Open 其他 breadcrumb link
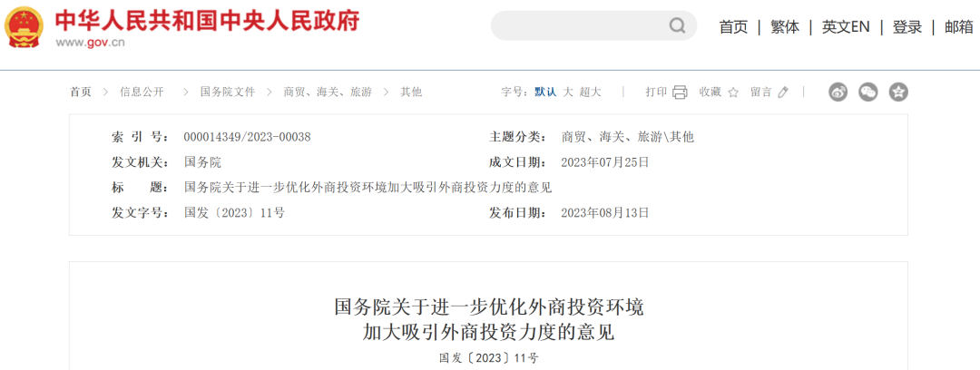This screenshot has height=370, width=980. [x=411, y=92]
